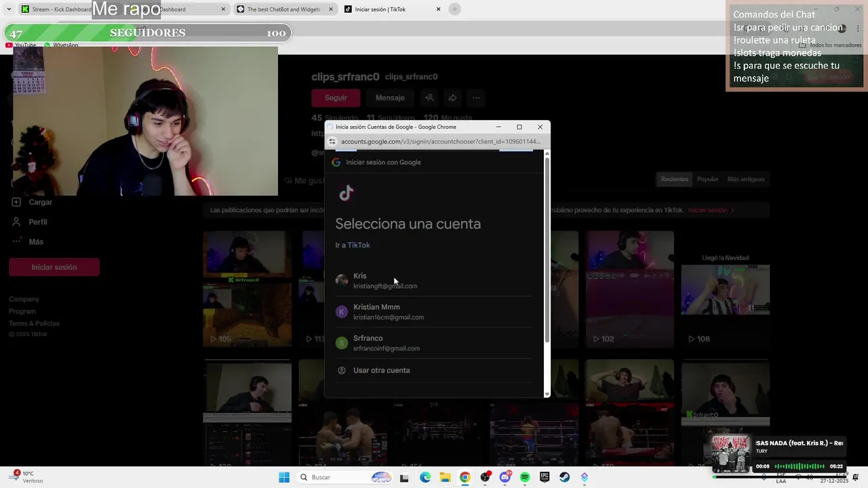This screenshot has width=868, height=488.
Task: Open the Chrome tab search dropdown
Action: click(x=9, y=9)
